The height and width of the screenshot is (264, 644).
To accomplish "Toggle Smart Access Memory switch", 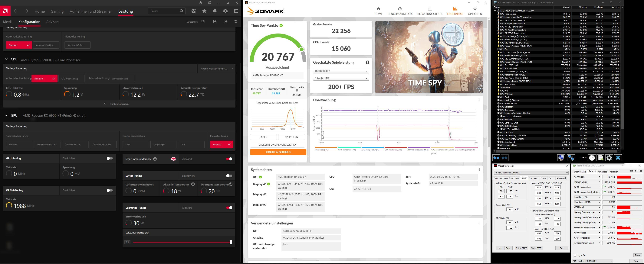I will [229, 159].
